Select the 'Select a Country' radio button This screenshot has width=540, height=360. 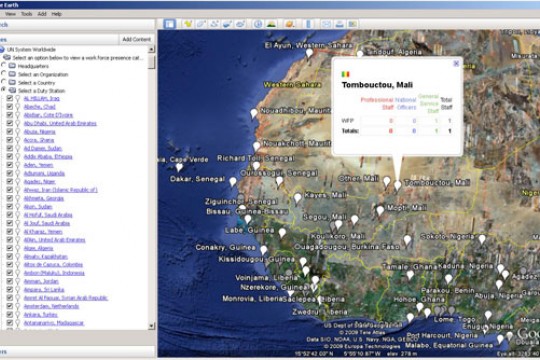3,82
